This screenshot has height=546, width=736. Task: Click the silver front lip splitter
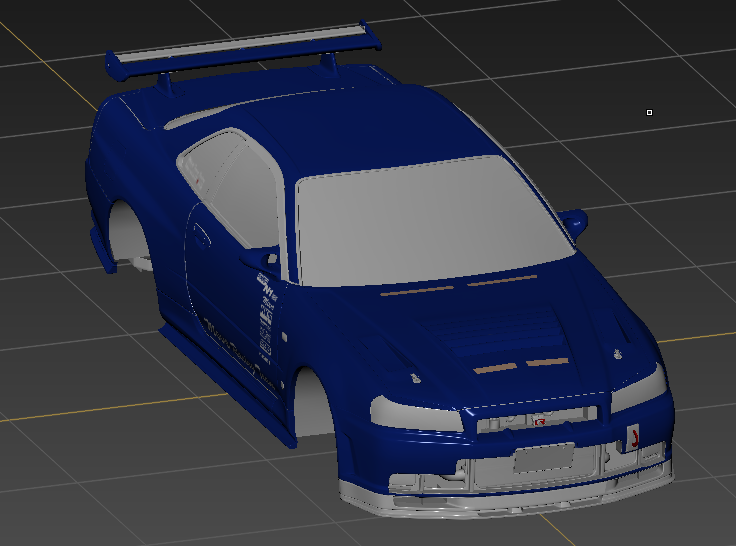pyautogui.click(x=507, y=495)
